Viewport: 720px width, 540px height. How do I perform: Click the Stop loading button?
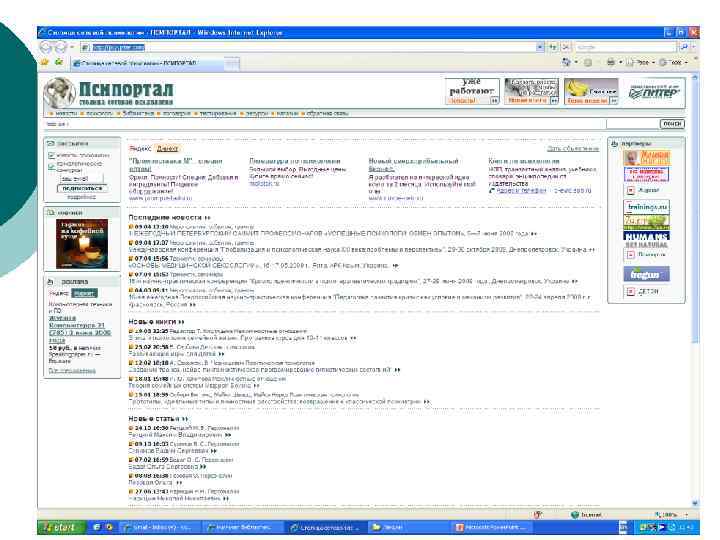tap(566, 47)
